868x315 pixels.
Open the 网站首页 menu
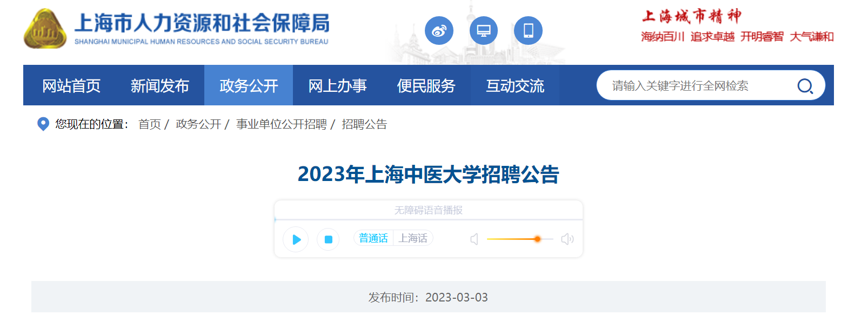click(x=71, y=85)
